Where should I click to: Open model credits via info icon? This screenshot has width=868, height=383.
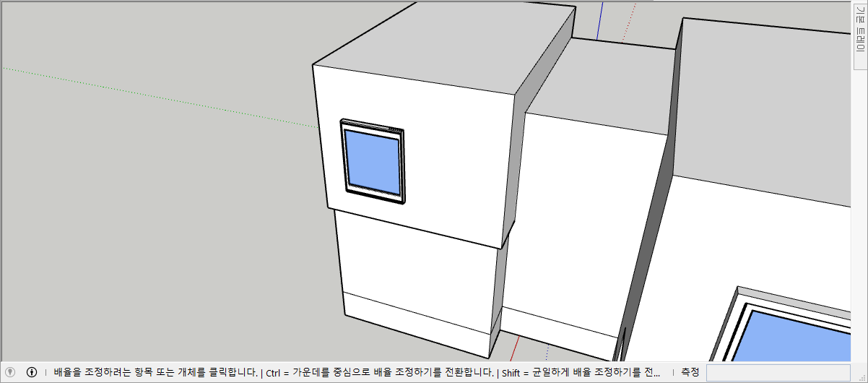point(32,372)
